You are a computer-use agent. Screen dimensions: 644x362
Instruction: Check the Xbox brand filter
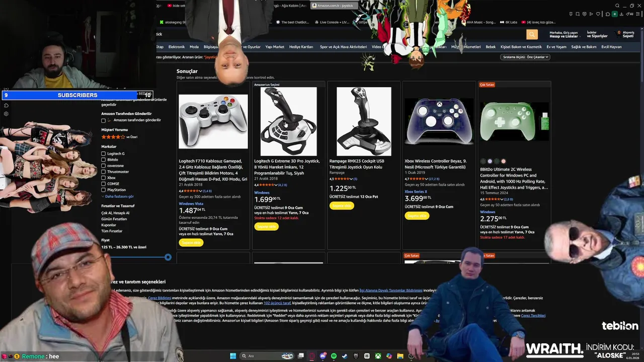(x=103, y=177)
